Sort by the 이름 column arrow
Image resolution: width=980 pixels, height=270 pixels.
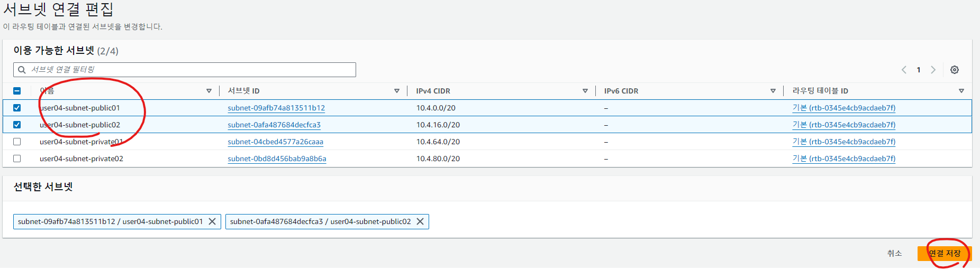point(209,91)
